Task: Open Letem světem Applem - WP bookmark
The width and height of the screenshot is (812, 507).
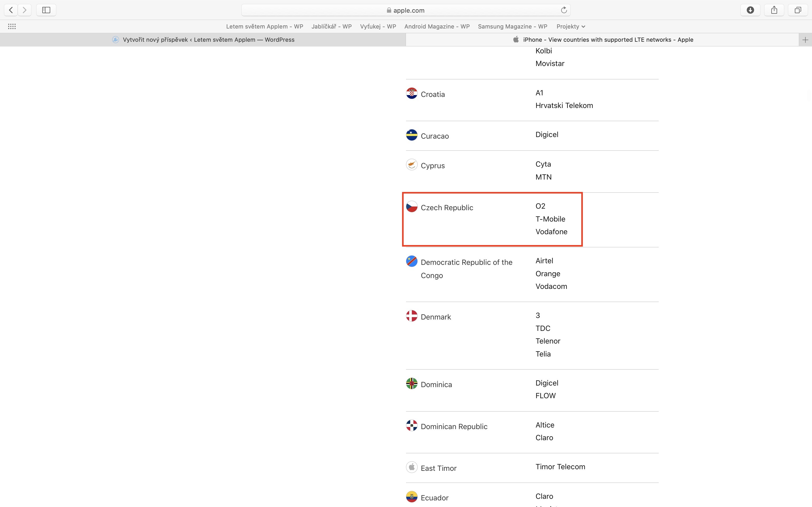Action: coord(264,26)
